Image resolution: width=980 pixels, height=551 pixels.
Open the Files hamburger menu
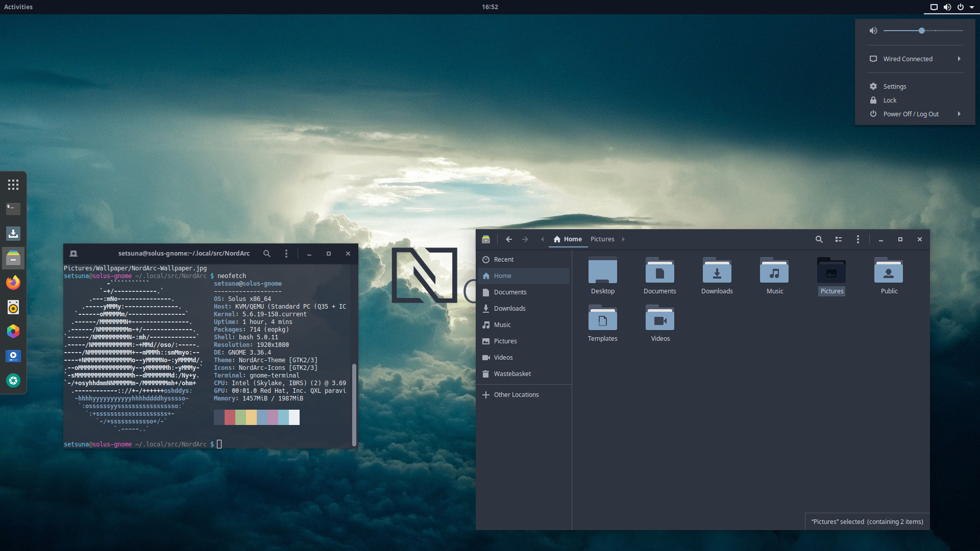pyautogui.click(x=857, y=239)
